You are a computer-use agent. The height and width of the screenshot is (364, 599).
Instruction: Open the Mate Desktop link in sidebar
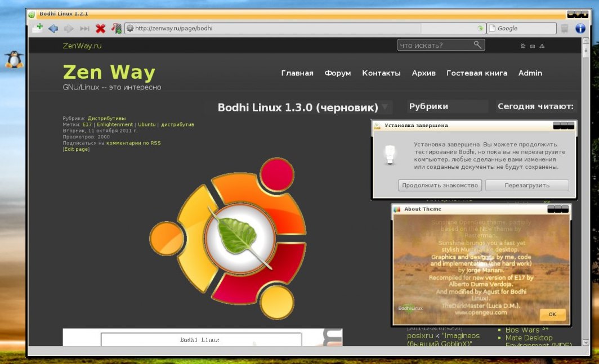(529, 338)
